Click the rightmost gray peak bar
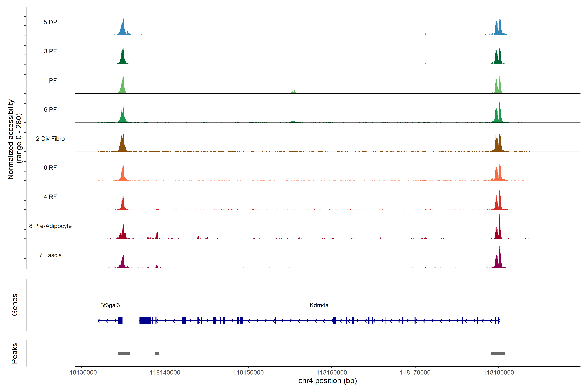This screenshot has width=588, height=392. (498, 353)
